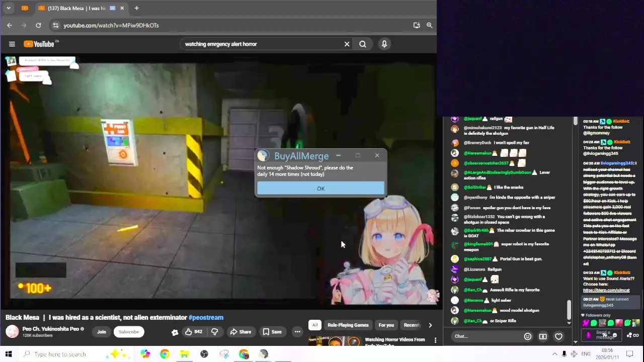
Task: Open the Windows notification center
Action: pos(629,354)
